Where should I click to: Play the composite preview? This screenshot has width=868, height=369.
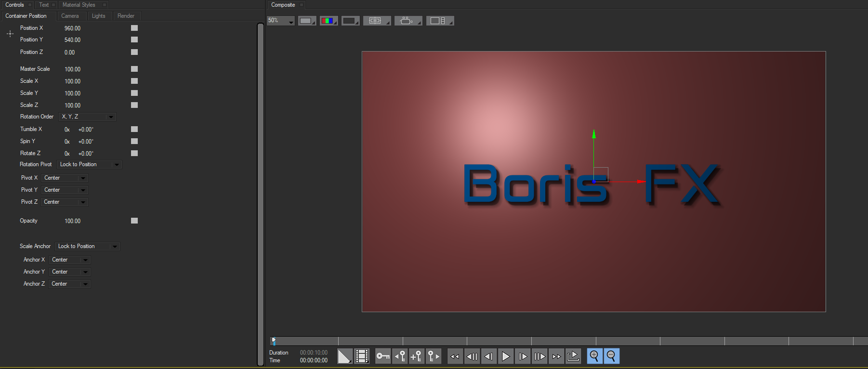(506, 356)
